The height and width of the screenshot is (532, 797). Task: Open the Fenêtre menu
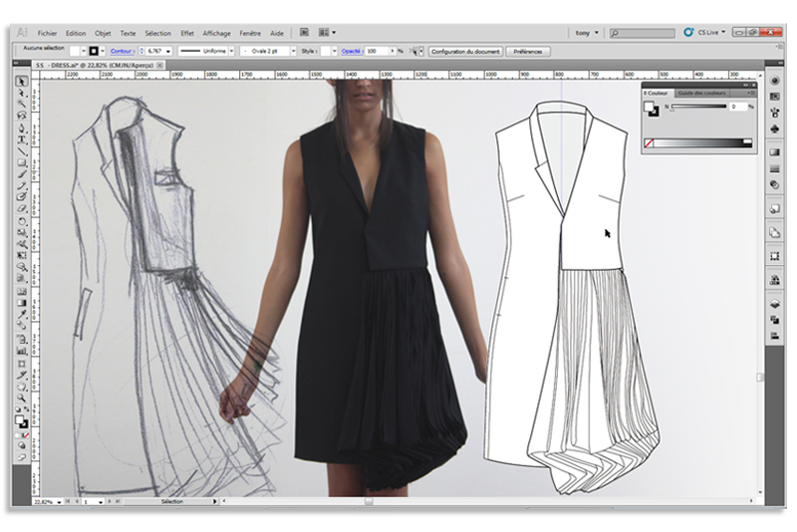point(250,33)
